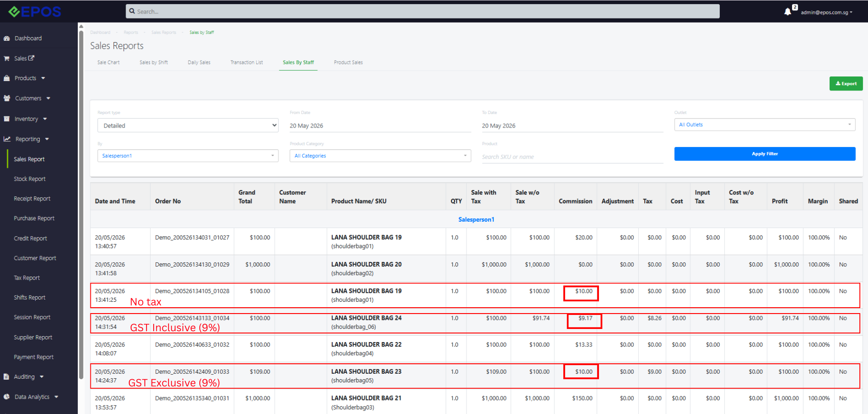Screen dimensions: 868x414
Task: Click the Reporting chart icon
Action: (x=7, y=139)
